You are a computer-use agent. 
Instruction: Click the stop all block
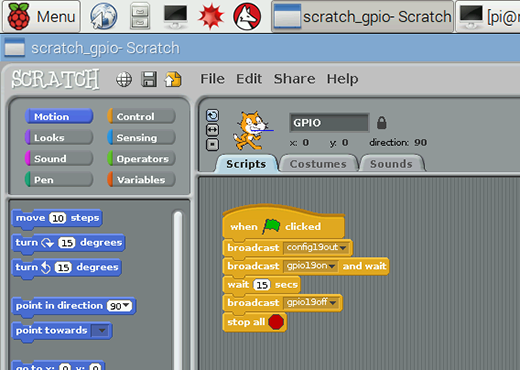click(255, 322)
